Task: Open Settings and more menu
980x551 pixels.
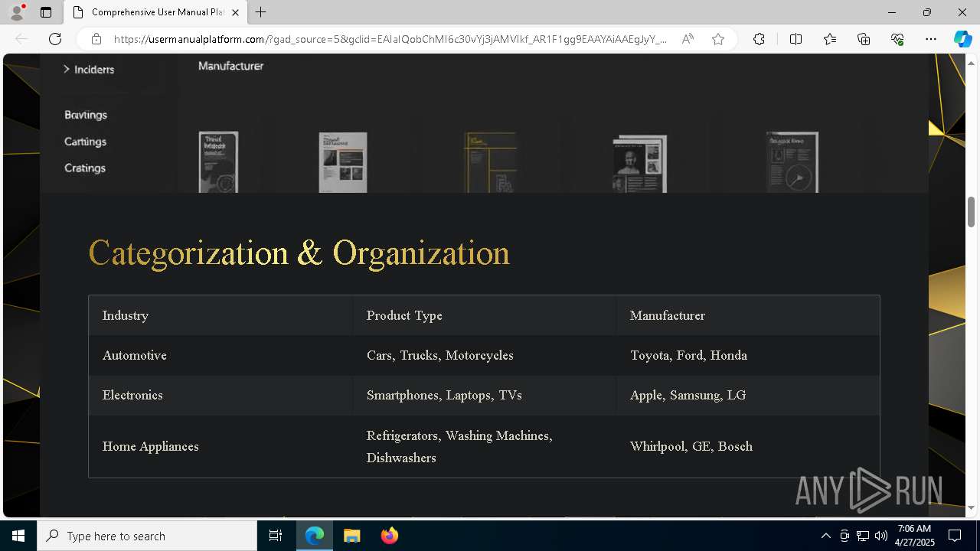Action: point(931,39)
